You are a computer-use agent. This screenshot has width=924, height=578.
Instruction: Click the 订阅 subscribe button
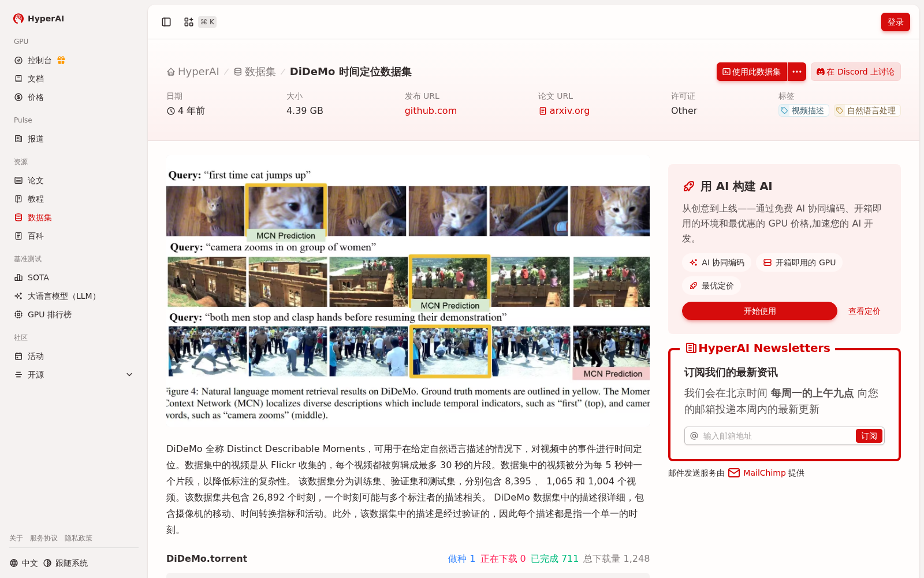click(x=869, y=436)
